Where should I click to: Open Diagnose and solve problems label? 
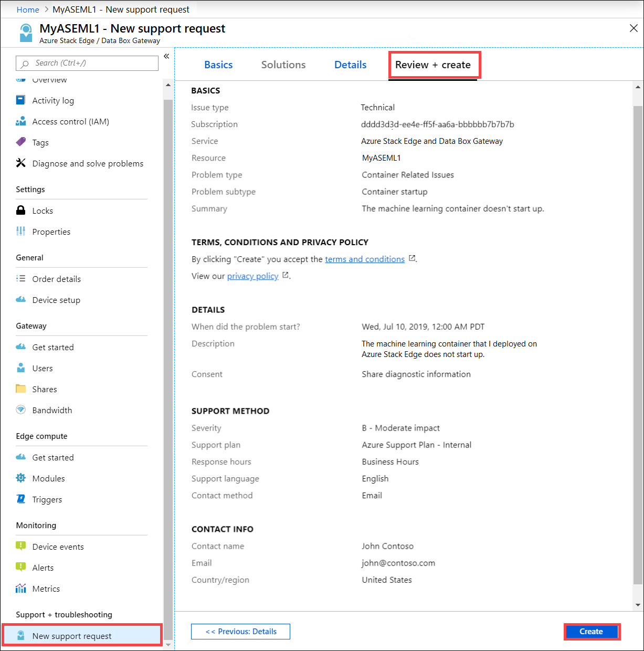point(88,163)
